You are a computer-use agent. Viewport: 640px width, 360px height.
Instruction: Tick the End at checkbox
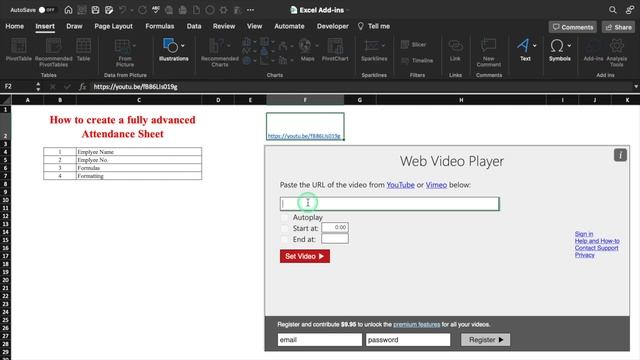pos(284,239)
